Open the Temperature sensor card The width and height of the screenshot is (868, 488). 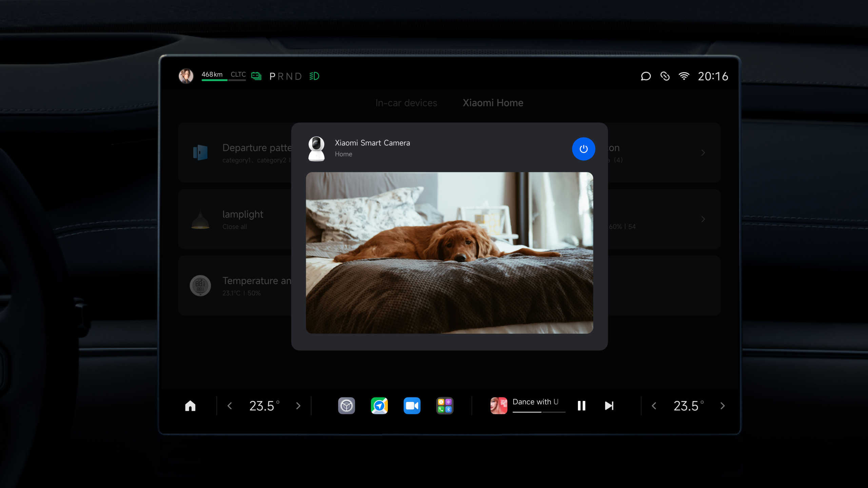pyautogui.click(x=235, y=286)
